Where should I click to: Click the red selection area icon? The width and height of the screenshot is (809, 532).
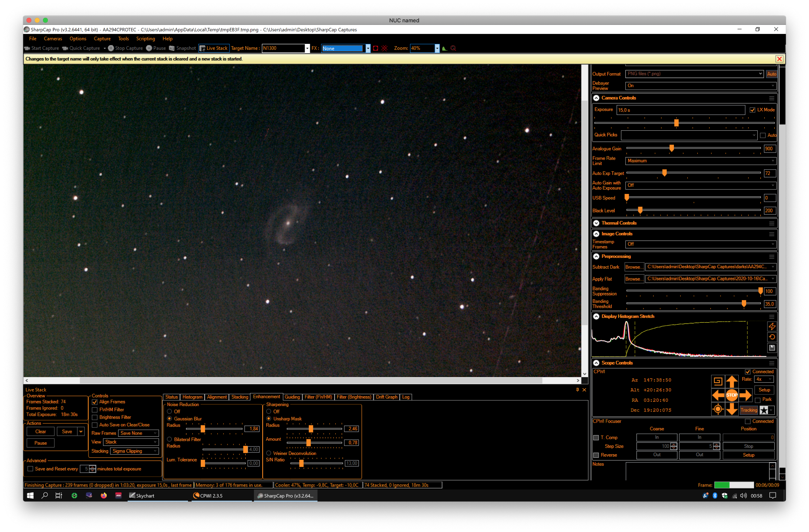tap(376, 48)
